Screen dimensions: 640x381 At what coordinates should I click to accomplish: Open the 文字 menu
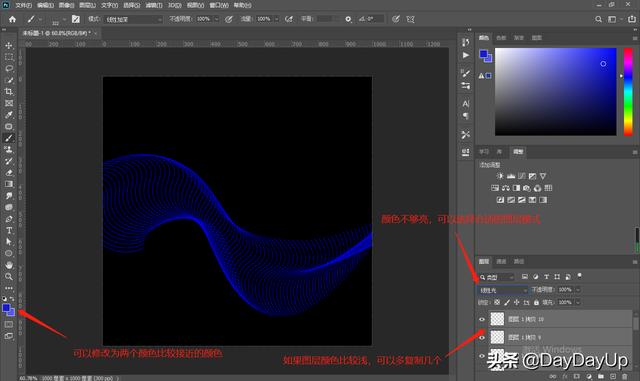[x=109, y=5]
